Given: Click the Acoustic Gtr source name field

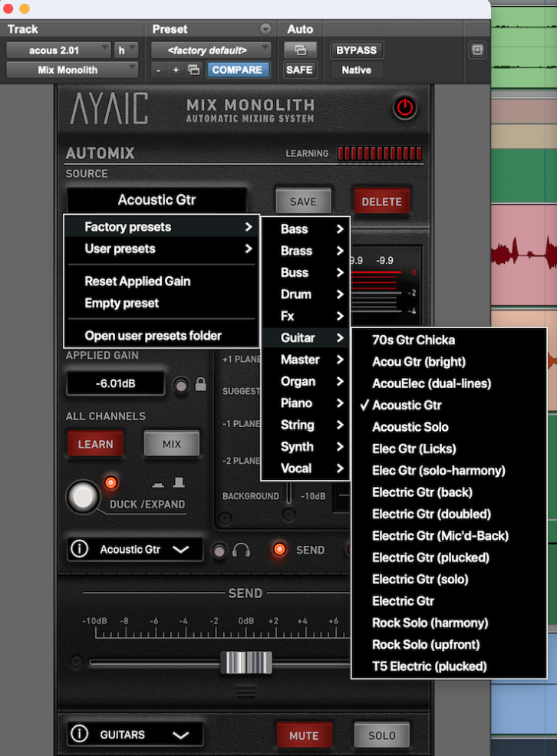Looking at the screenshot, I should [x=157, y=199].
